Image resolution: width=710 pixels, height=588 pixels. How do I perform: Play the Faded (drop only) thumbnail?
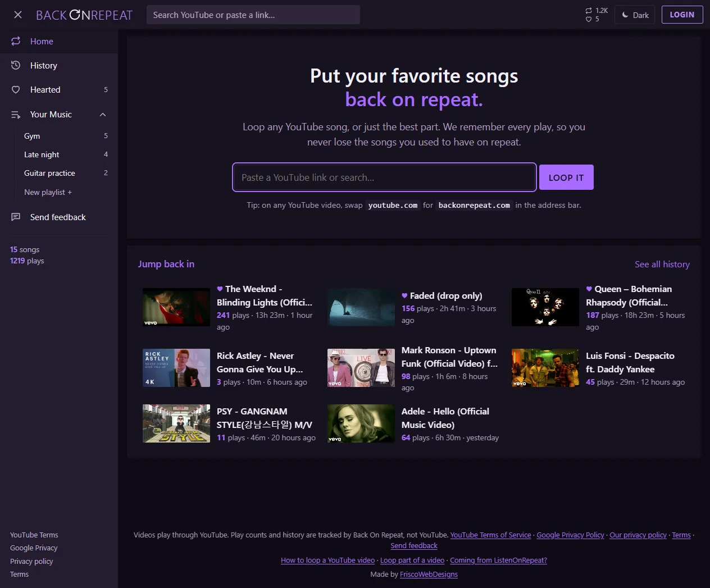pos(361,307)
